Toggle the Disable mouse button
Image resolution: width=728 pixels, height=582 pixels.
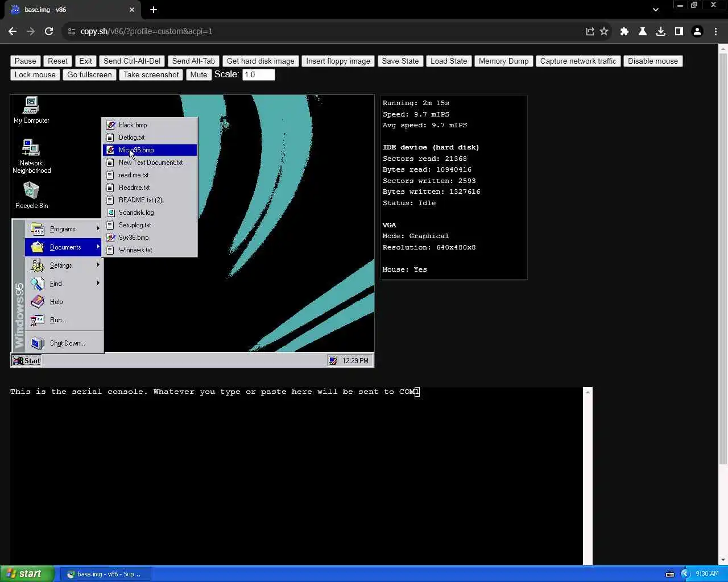pyautogui.click(x=653, y=61)
